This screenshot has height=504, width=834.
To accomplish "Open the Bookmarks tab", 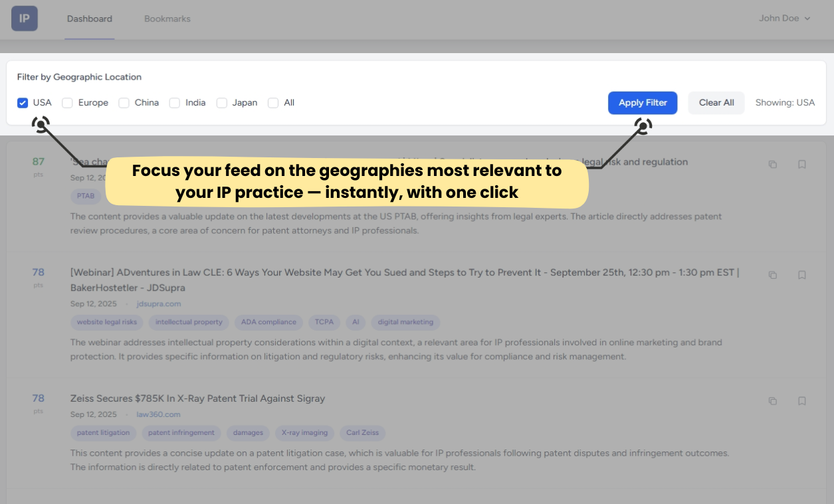I will (167, 19).
